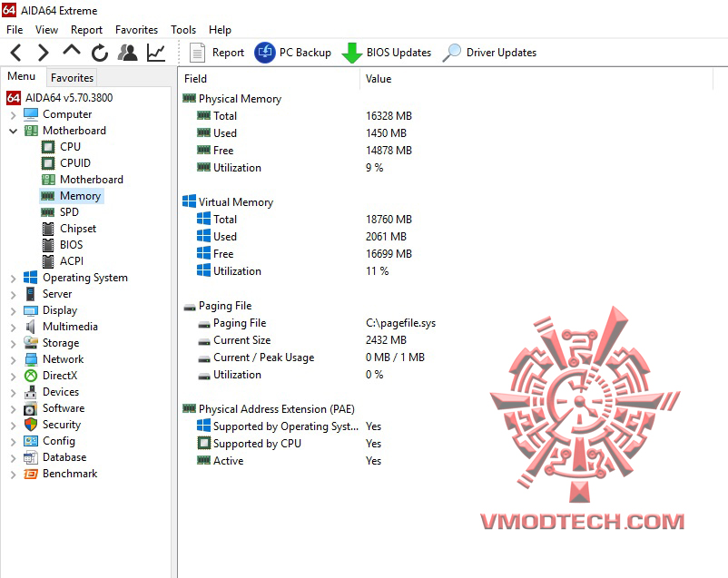This screenshot has height=578, width=728.
Task: Open the View menu
Action: point(46,30)
